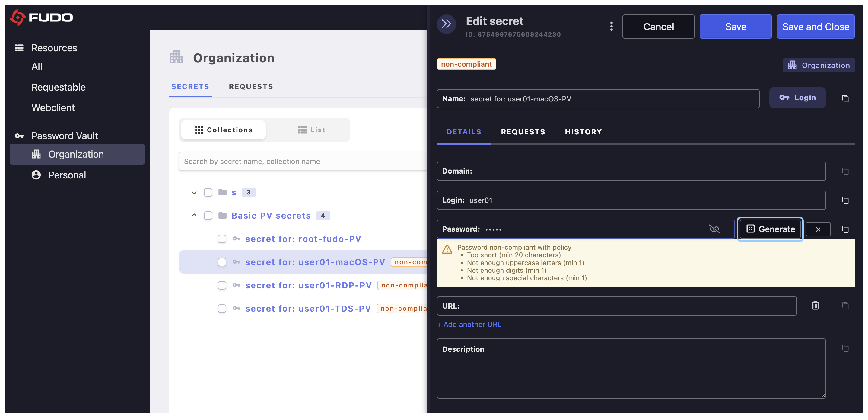The image size is (868, 420).
Task: Open secret for: user01-RDP-PV
Action: pos(308,285)
